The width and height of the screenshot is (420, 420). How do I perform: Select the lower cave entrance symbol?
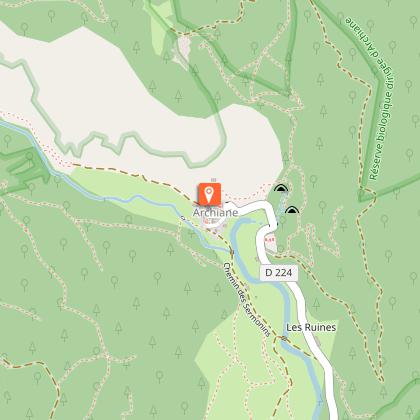click(292, 210)
